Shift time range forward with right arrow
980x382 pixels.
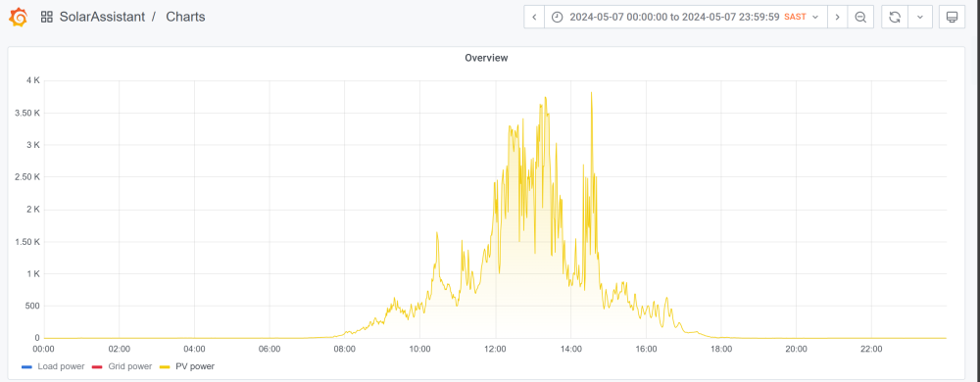(x=838, y=17)
